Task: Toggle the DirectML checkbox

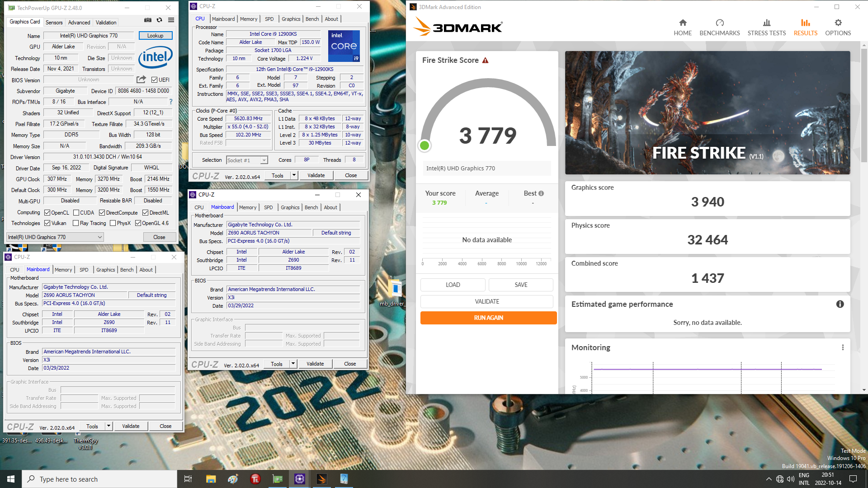Action: coord(145,213)
